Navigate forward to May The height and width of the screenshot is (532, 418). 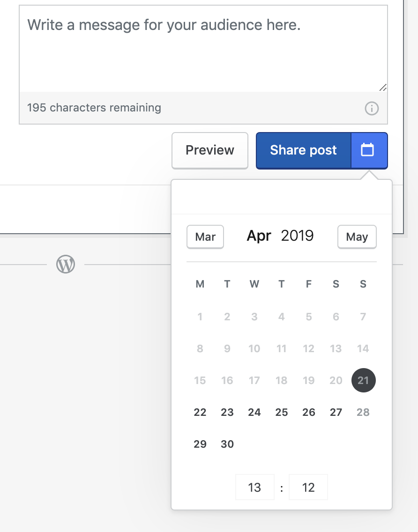[x=357, y=236]
